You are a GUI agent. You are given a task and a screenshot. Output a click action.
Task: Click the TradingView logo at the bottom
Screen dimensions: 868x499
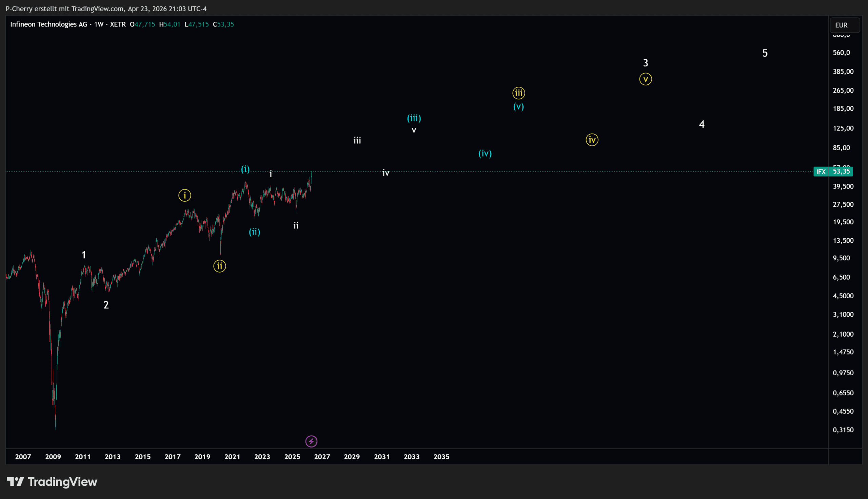[x=52, y=482]
